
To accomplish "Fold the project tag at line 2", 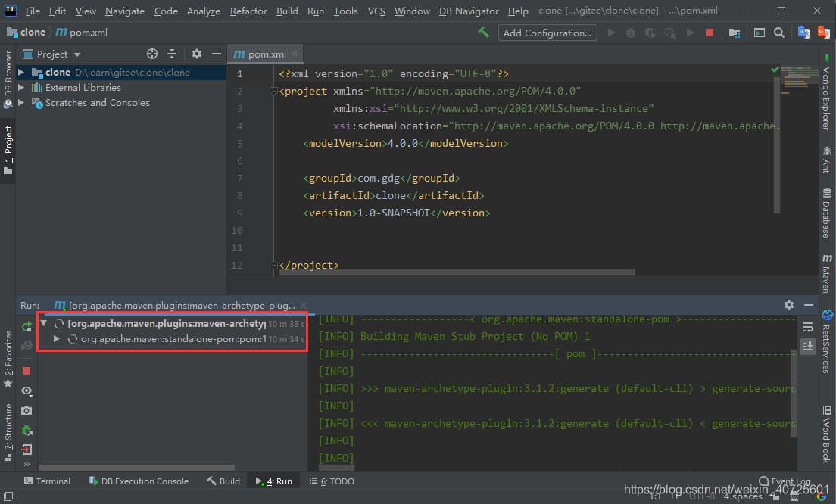I will point(273,91).
